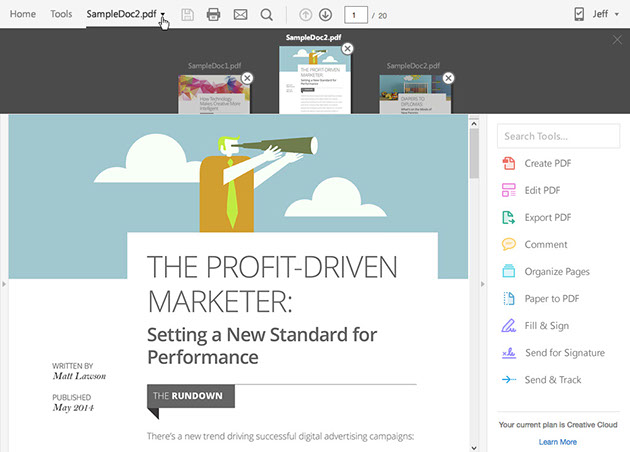Close the SampleDoc1.pdf thumbnail

pyautogui.click(x=247, y=78)
